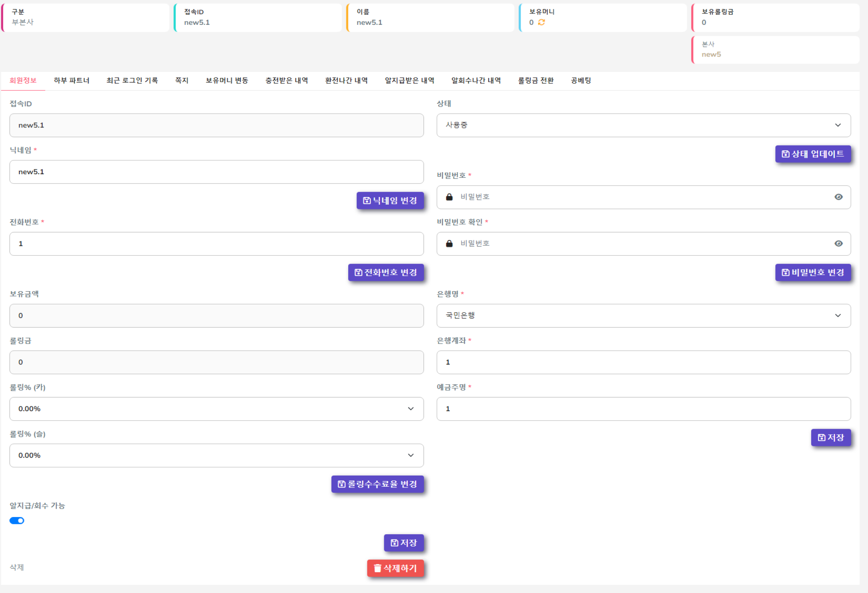Open the 상태 dropdown showing 사용중
Screen dimensions: 868x593
coord(643,125)
